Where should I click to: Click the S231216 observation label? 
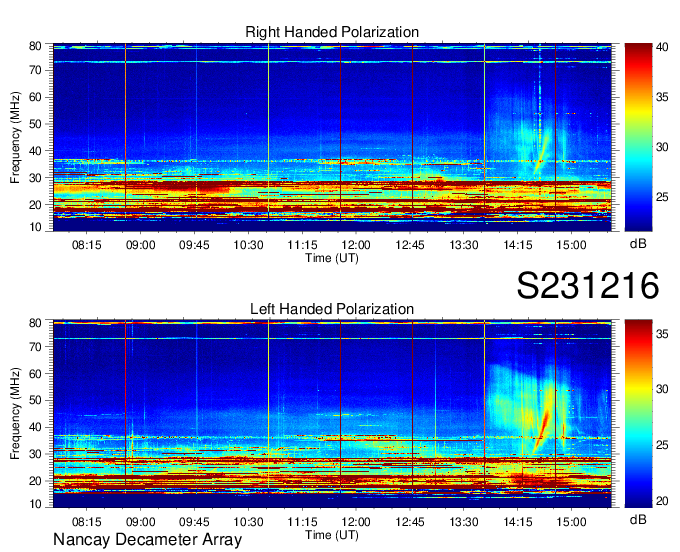click(x=588, y=286)
